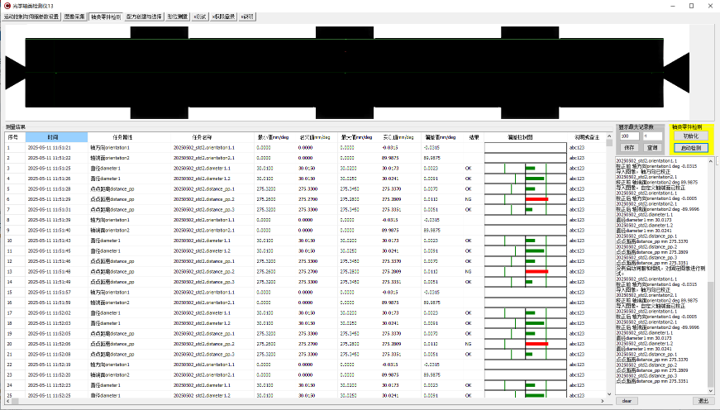The height and width of the screenshot is (410, 720).
Task: Switch to the 图像采集 tab
Action: [x=74, y=17]
